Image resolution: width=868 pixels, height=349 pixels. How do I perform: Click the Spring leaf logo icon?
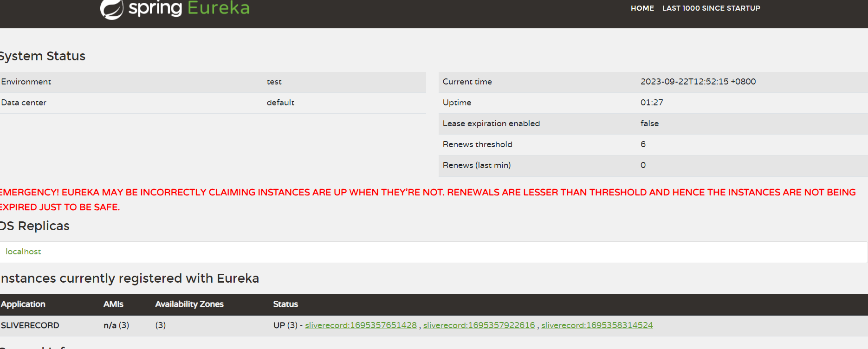112,9
